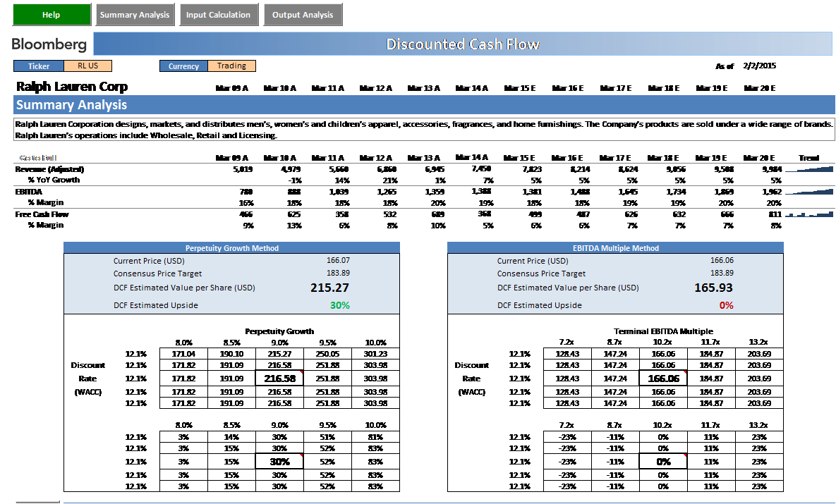Screen dimensions: 836x504
Task: Select the highlighted bold 0% table cell
Action: click(663, 462)
